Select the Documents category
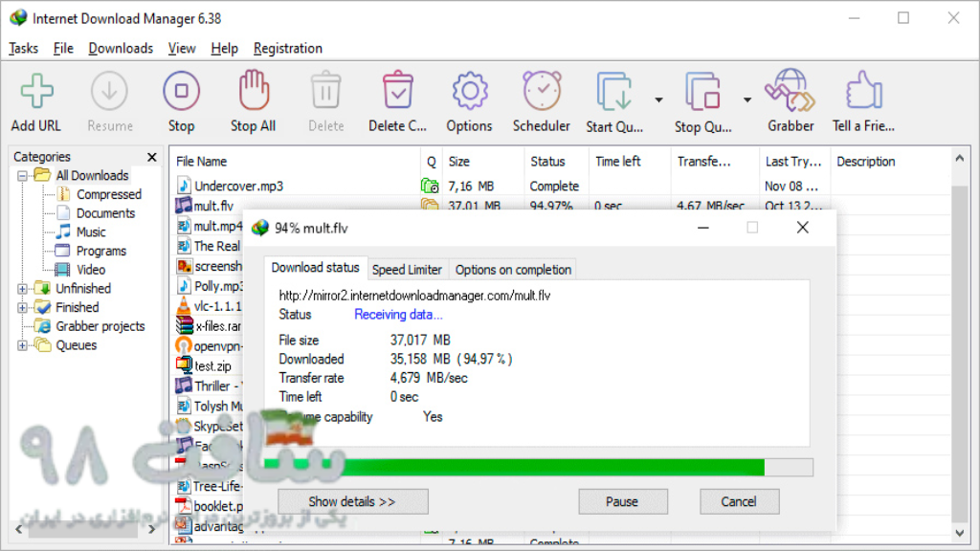 point(105,213)
